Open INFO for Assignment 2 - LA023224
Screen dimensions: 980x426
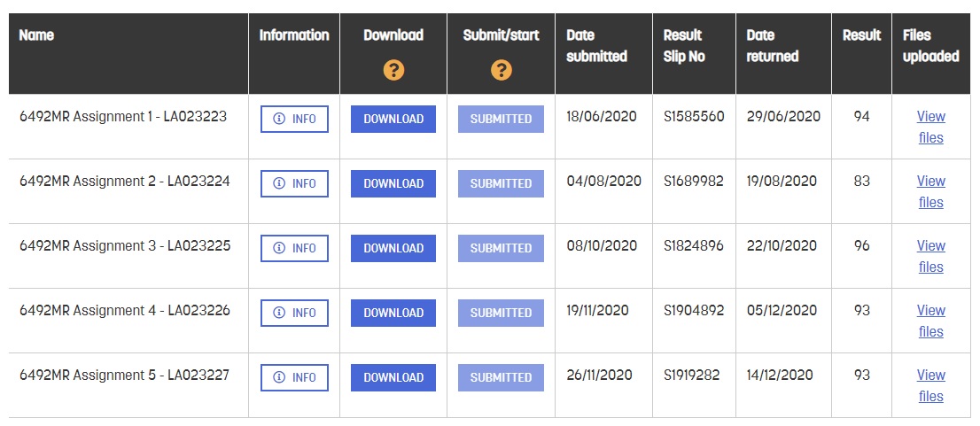(294, 184)
